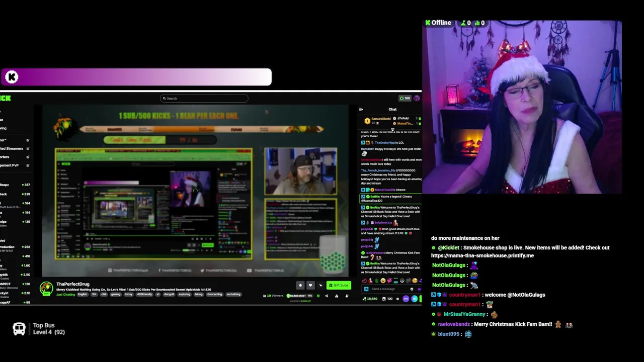The height and width of the screenshot is (362, 644).
Task: Click the Kick logo in the top-left corner
Action: click(5, 98)
